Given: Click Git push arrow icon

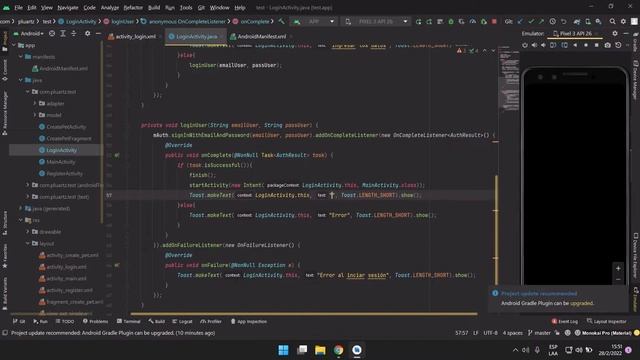Looking at the screenshot, I should coord(541,21).
